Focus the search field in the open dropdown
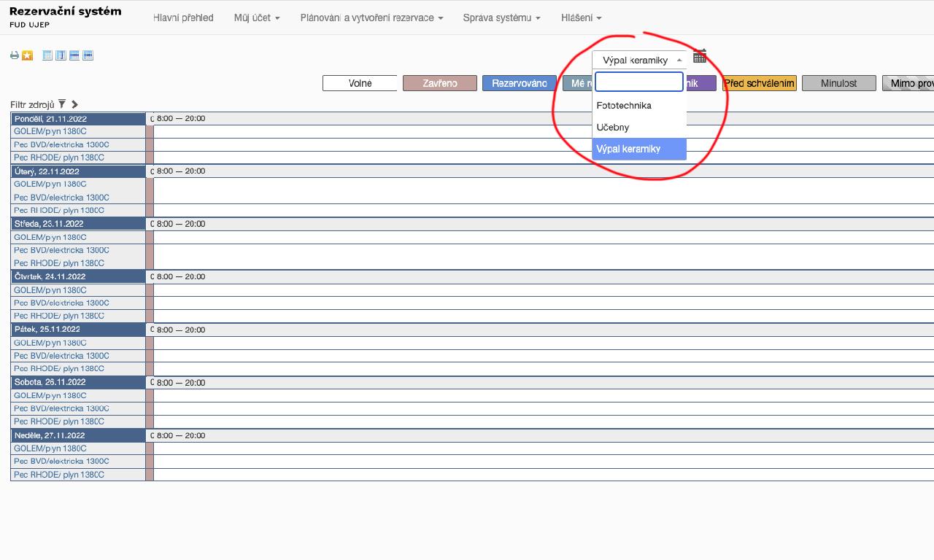 tap(638, 82)
